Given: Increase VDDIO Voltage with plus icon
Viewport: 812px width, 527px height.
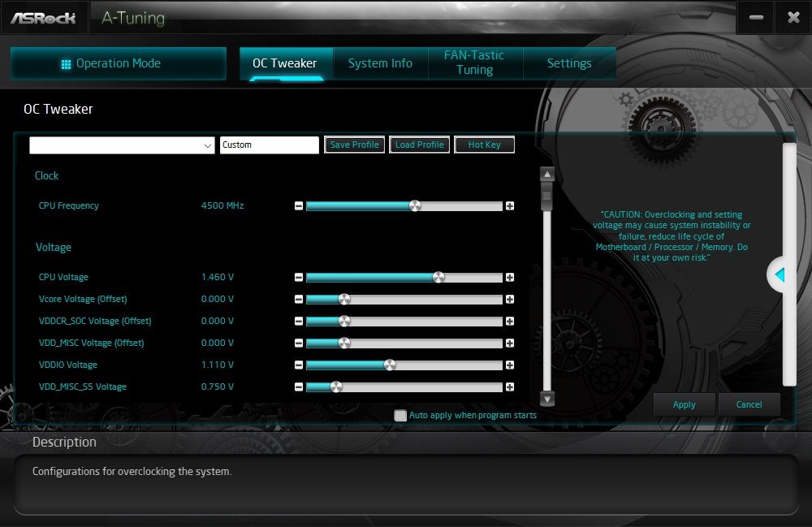Looking at the screenshot, I should [510, 365].
